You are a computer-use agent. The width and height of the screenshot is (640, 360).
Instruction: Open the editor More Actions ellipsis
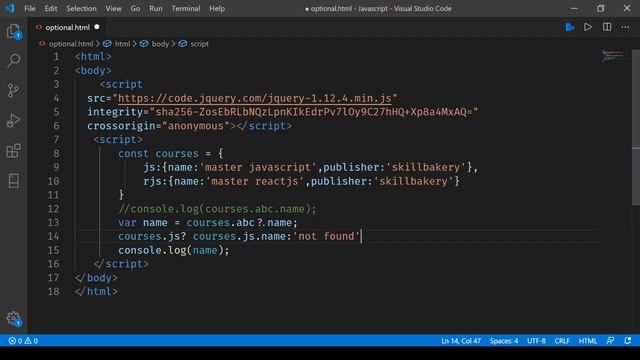click(625, 27)
